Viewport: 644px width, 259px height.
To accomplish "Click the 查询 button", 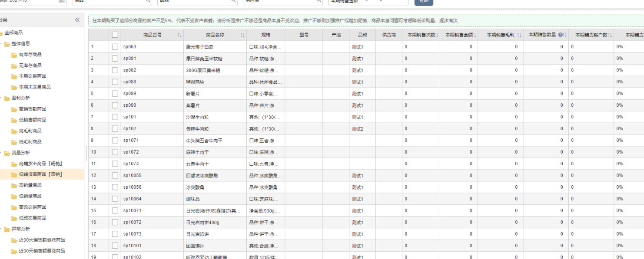I will 424,2.
